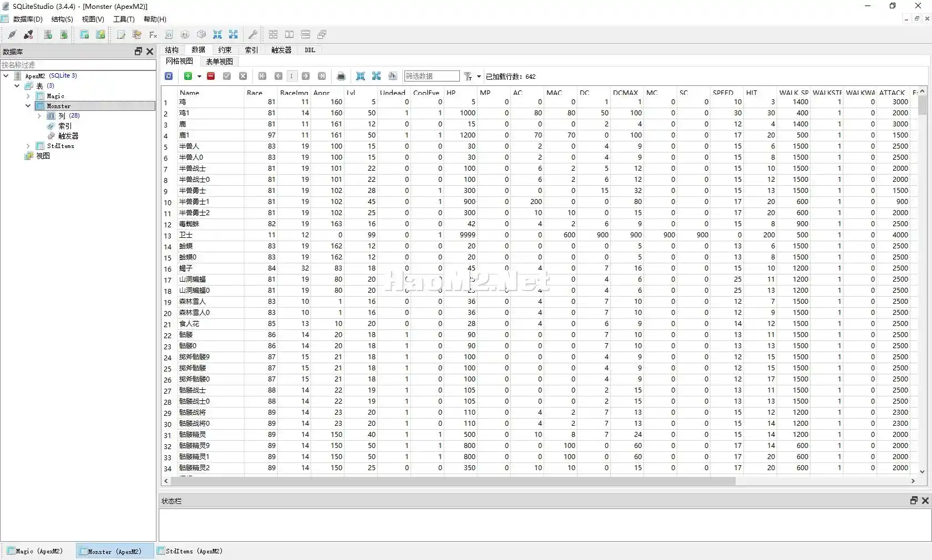932x560 pixels.
Task: Switch to the DDL tab
Action: click(310, 50)
